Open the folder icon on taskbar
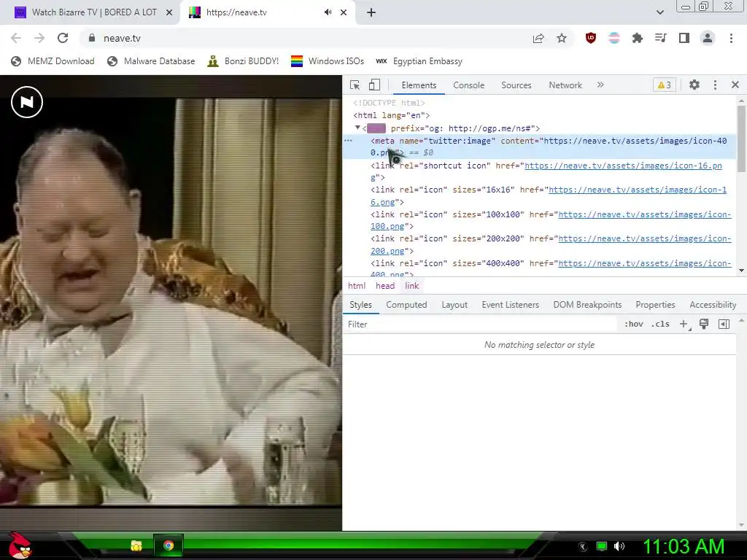Viewport: 747px width, 560px height. (x=136, y=545)
